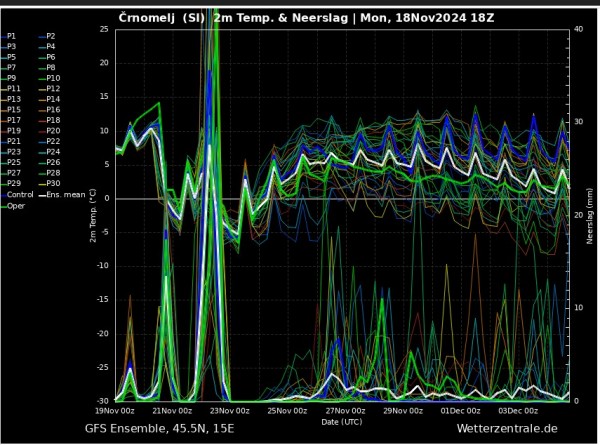Click the Oper legend entry

click(x=13, y=206)
